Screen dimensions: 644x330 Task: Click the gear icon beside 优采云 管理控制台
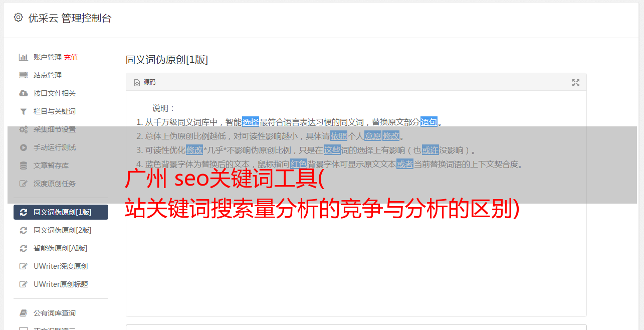(x=19, y=18)
